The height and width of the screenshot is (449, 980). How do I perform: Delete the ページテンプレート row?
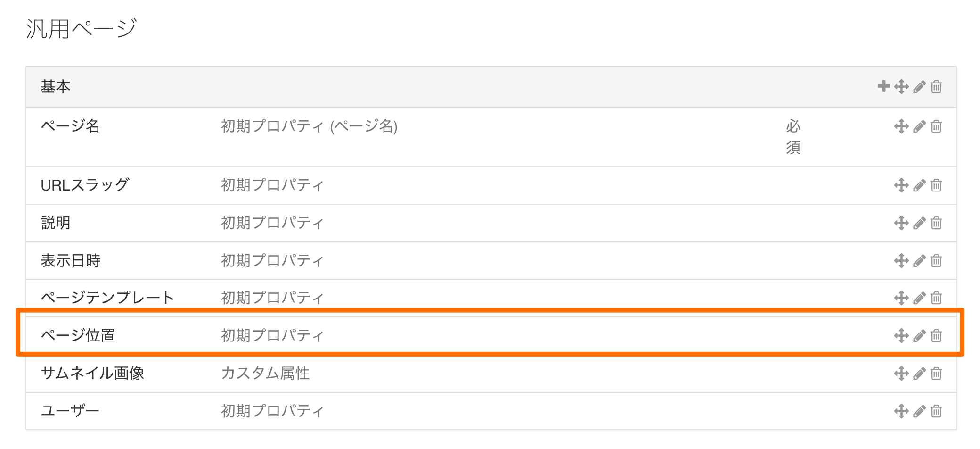936,298
